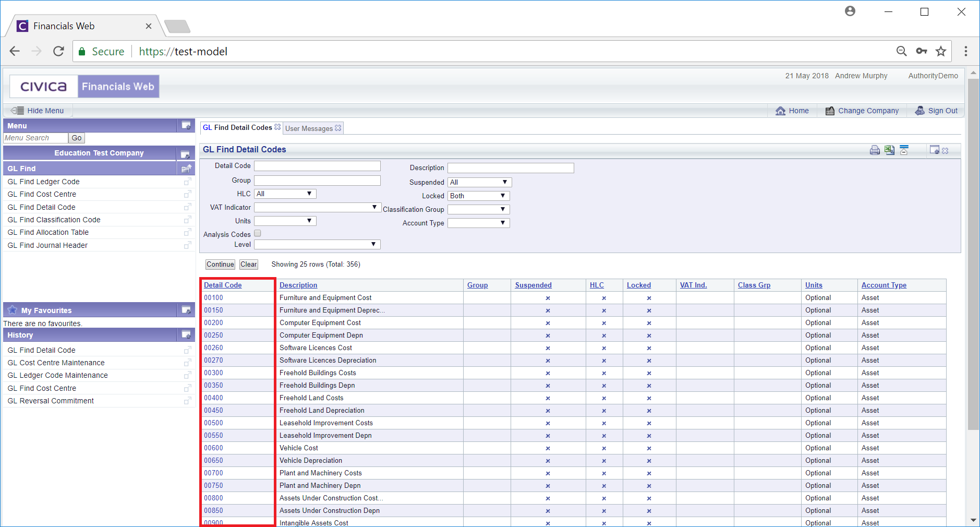The height and width of the screenshot is (527, 980).
Task: Open GL Find Ledger Code in new window
Action: [x=188, y=182]
